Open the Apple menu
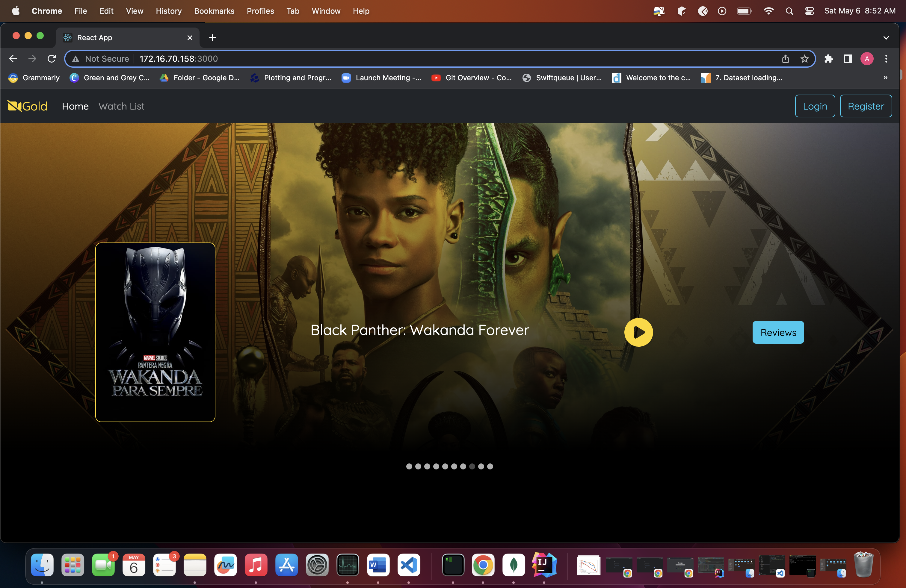The width and height of the screenshot is (906, 588). coord(16,11)
